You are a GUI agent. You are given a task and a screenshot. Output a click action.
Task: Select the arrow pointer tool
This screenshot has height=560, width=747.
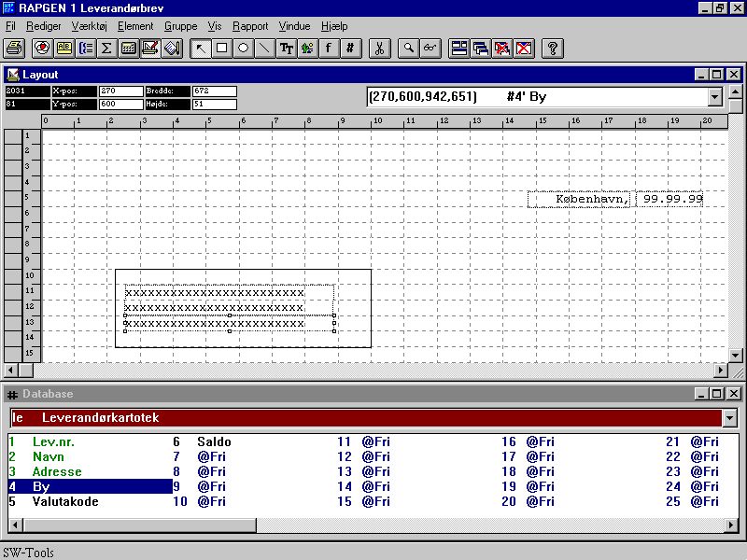(201, 48)
